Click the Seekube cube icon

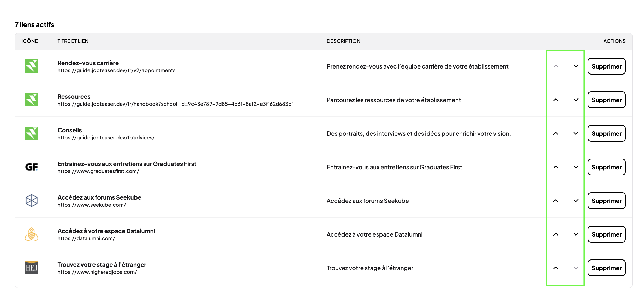[31, 201]
